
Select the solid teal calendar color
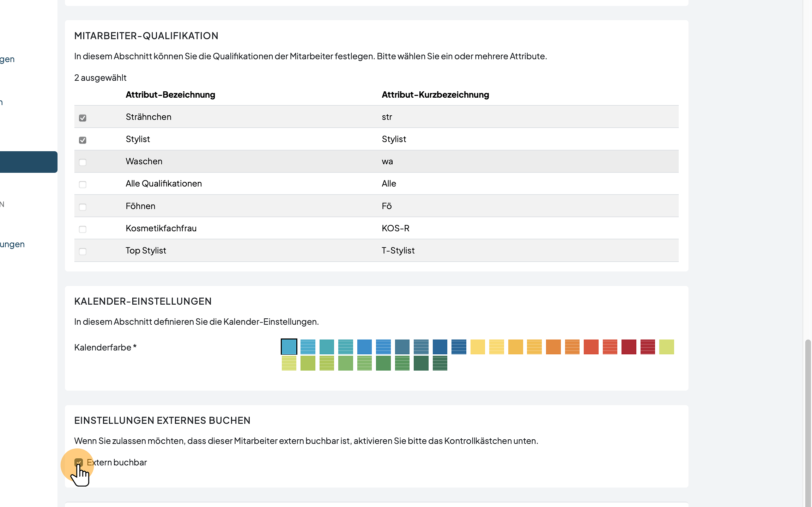point(327,347)
